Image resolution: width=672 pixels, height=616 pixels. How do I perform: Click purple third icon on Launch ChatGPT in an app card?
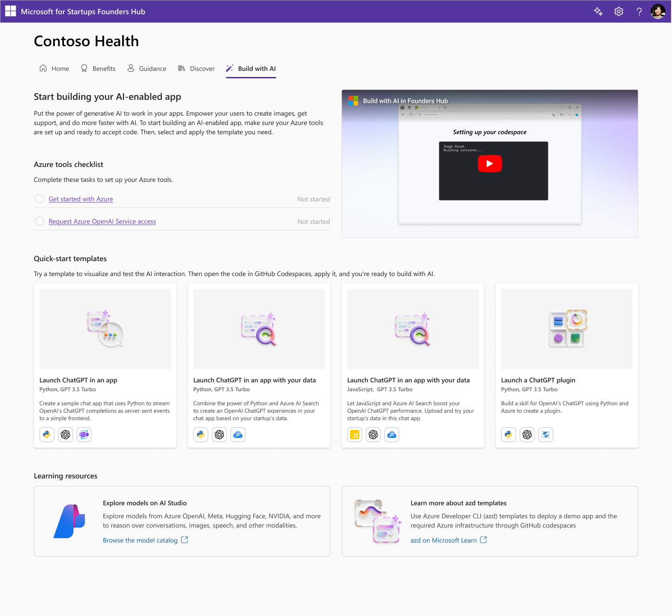click(84, 435)
